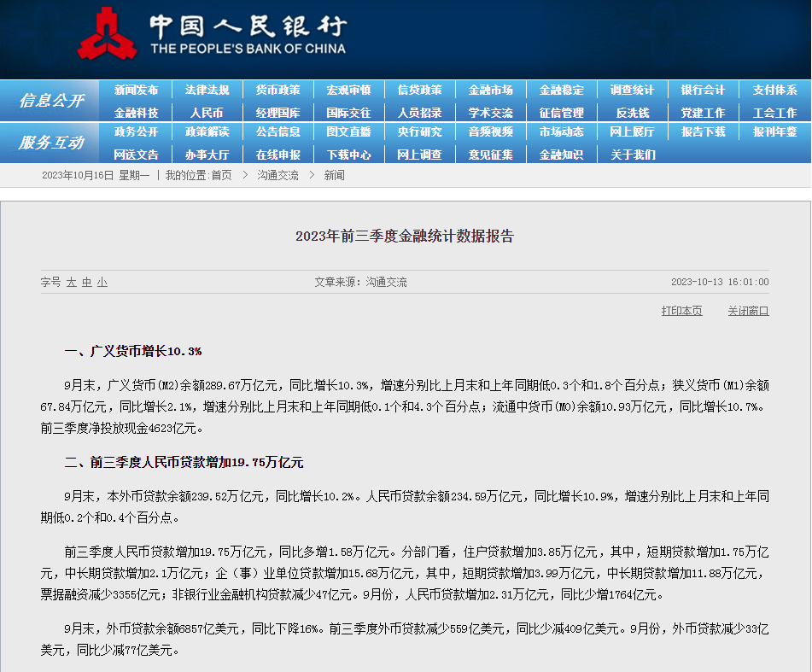Select 货币政策 in the navigation
This screenshot has height=672, width=812.
click(278, 90)
